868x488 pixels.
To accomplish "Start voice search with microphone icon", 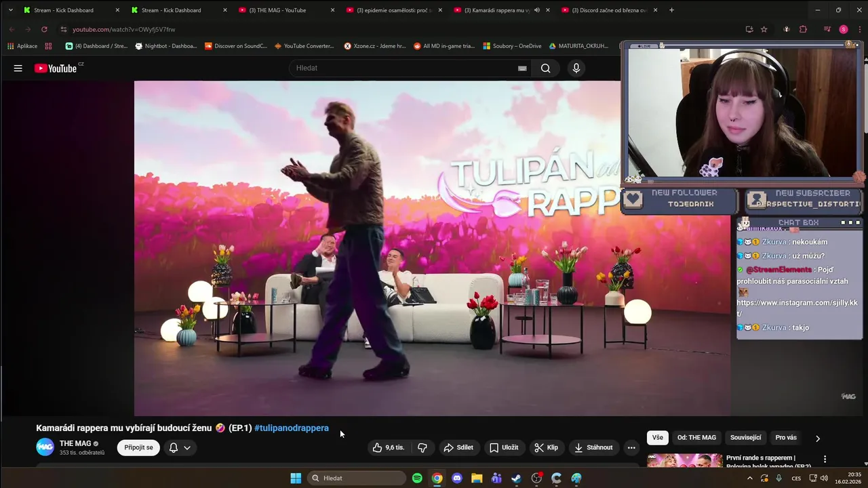I will [x=576, y=68].
